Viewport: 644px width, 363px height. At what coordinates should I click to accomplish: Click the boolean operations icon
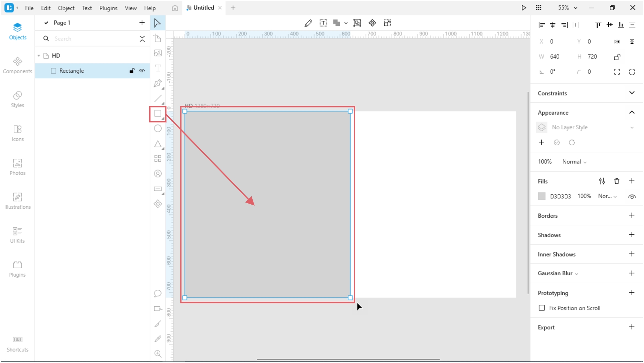pyautogui.click(x=337, y=23)
